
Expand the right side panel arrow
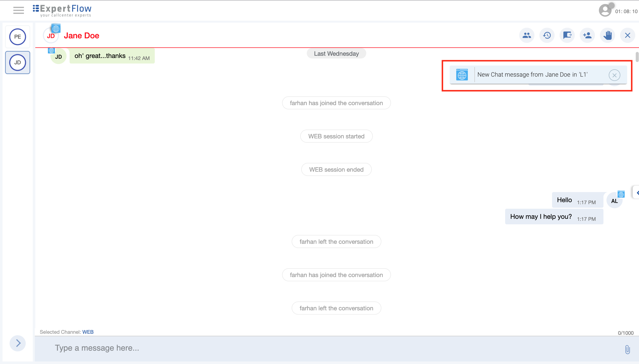pos(637,193)
